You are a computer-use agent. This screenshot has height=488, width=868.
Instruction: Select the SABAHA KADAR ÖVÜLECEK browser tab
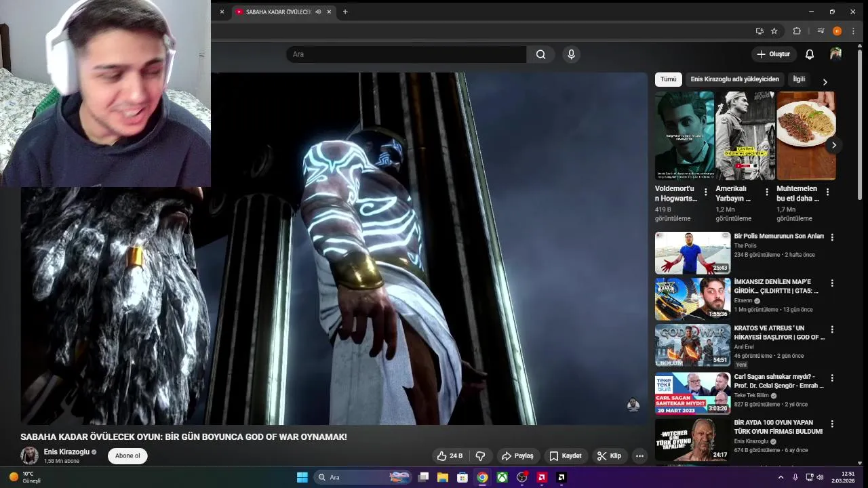(278, 12)
